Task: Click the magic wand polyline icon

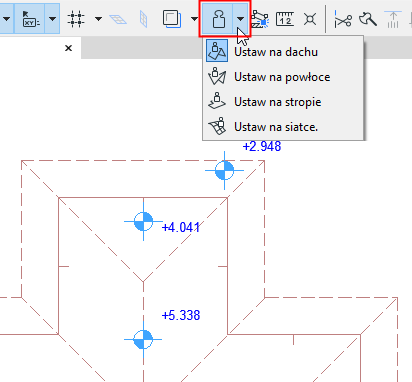Action: click(260, 19)
